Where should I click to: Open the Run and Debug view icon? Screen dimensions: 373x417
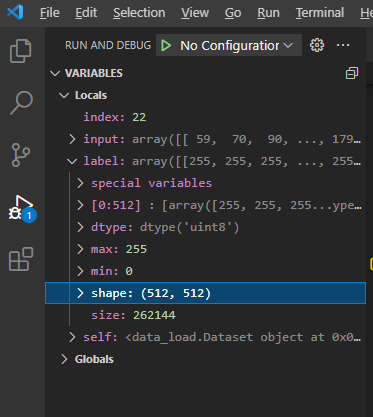21,207
